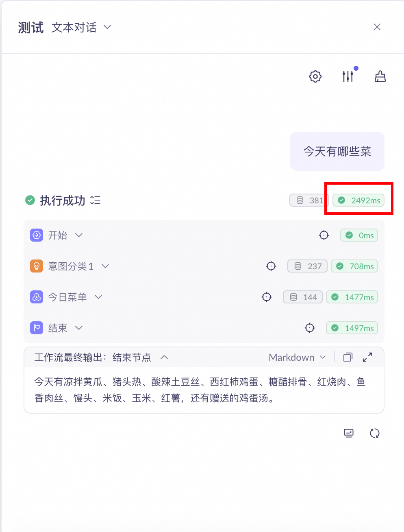Click the 0ms badge for 开始
Screen dimensions: 404x532
click(359, 235)
